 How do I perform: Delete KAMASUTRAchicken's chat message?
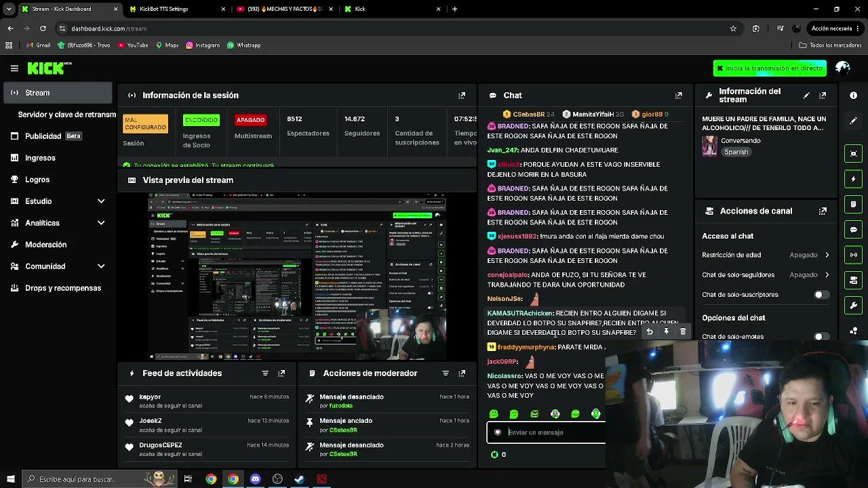click(683, 331)
